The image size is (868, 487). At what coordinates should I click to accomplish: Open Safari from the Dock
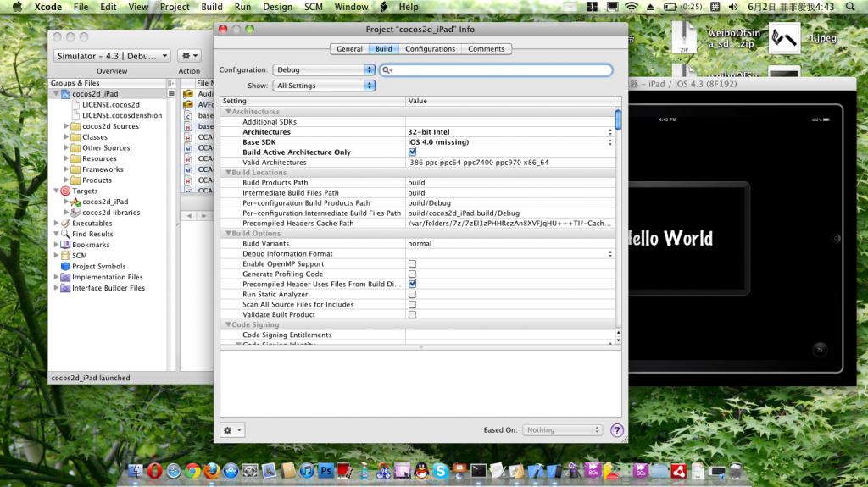[x=174, y=471]
